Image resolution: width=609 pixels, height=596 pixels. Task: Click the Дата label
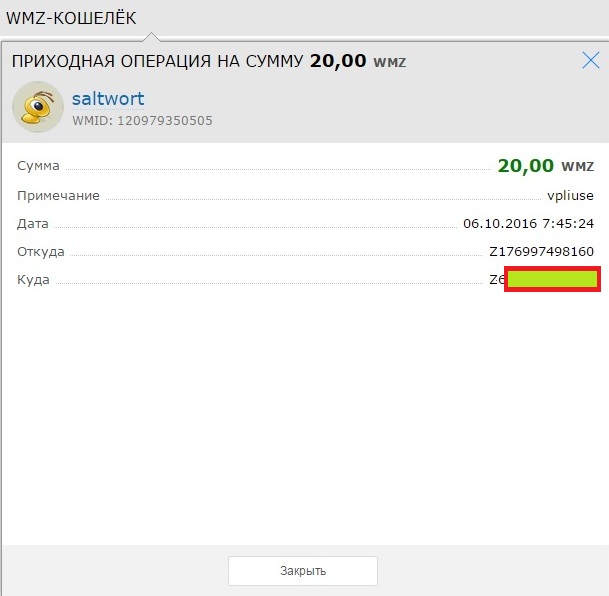tap(33, 224)
